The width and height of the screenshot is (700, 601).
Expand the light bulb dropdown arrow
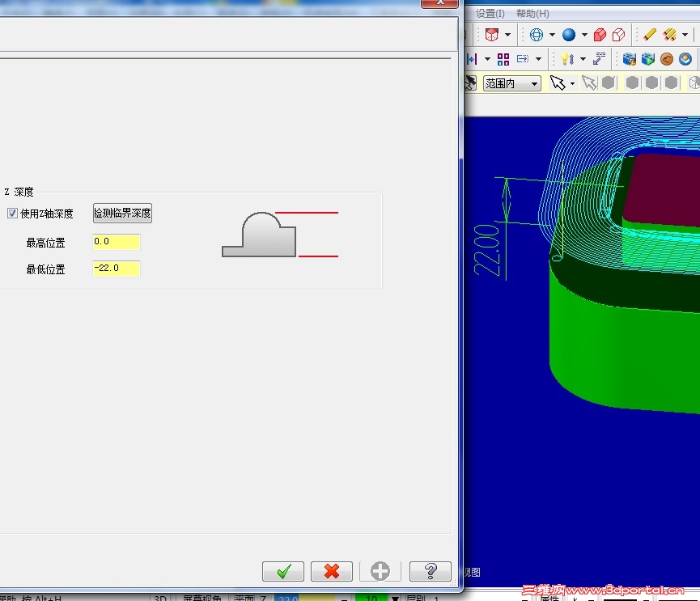583,59
